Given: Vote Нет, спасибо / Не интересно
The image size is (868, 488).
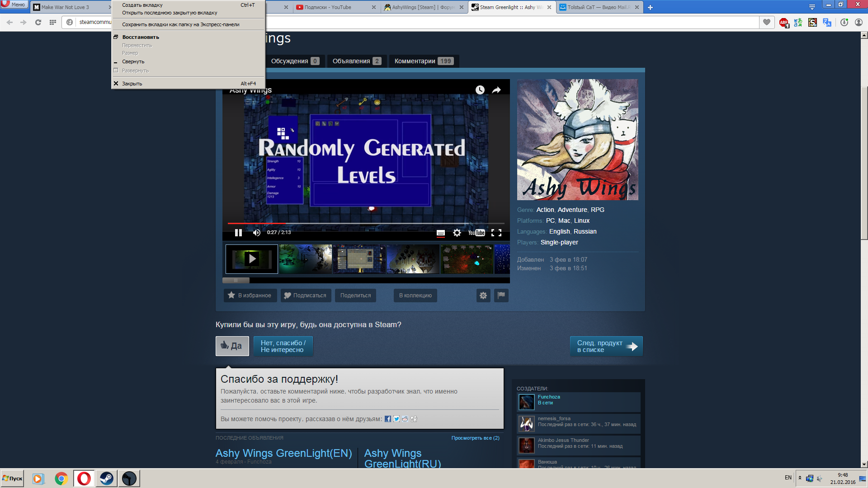Looking at the screenshot, I should tap(283, 346).
